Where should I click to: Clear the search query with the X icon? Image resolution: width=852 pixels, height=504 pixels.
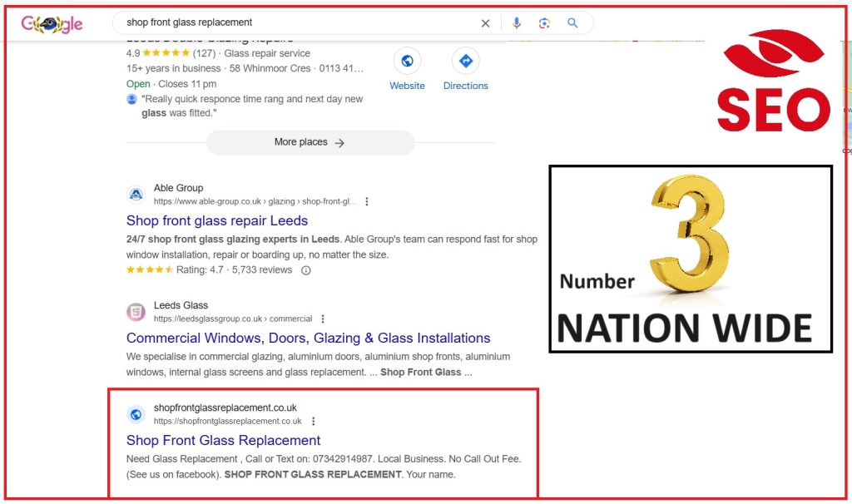tap(485, 22)
